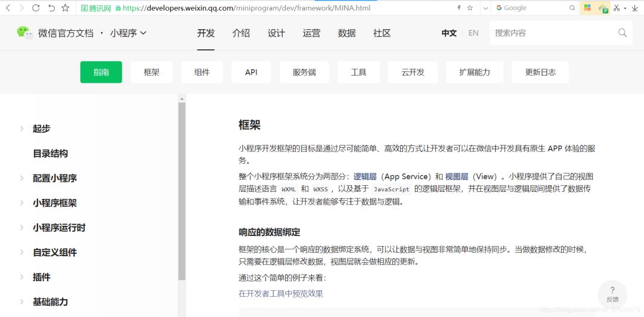This screenshot has width=644, height=317.
Task: Click the lightning speed-mode icon in address bar
Action: [459, 8]
